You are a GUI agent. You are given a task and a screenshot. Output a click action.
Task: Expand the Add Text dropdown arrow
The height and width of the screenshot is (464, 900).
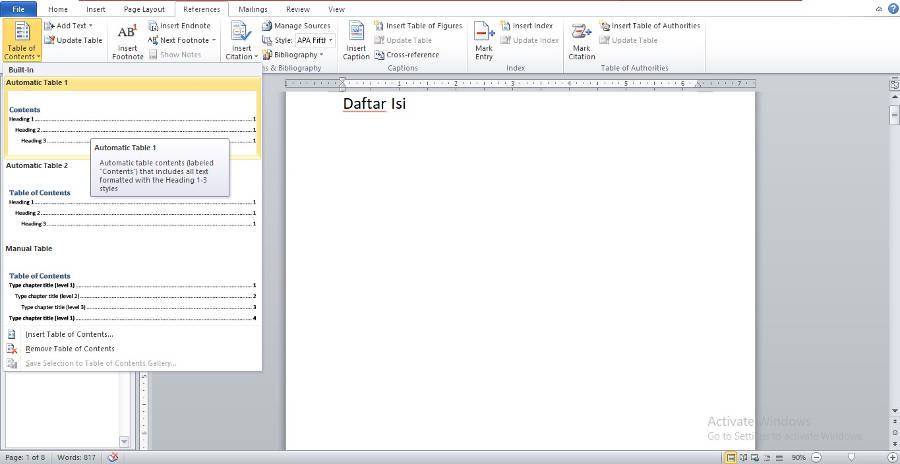click(x=91, y=26)
